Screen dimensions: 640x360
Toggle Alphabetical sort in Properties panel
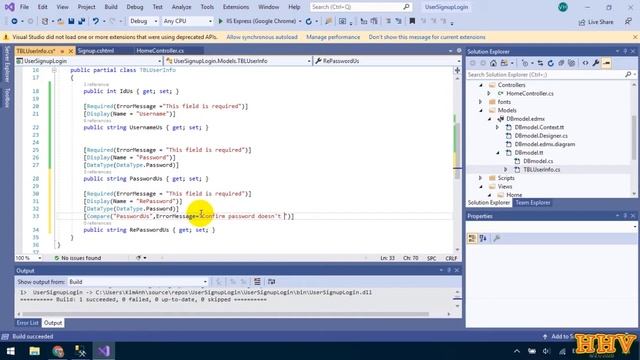pyautogui.click(x=483, y=238)
